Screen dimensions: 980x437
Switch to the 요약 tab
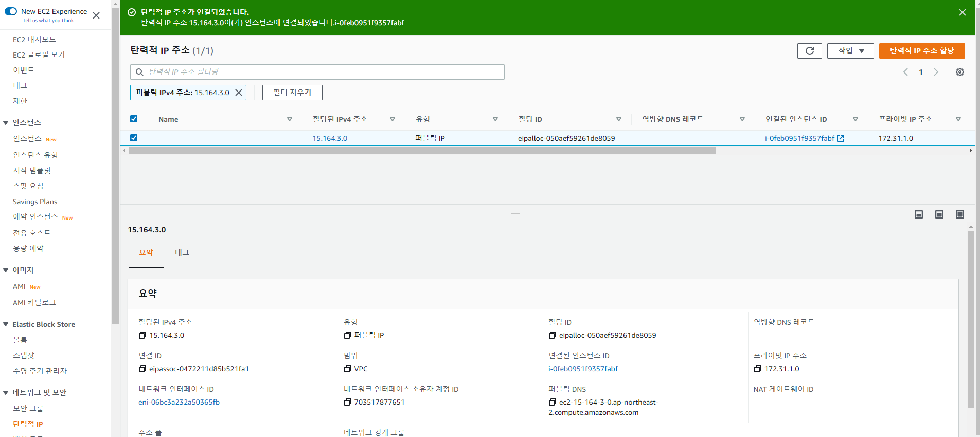click(146, 252)
